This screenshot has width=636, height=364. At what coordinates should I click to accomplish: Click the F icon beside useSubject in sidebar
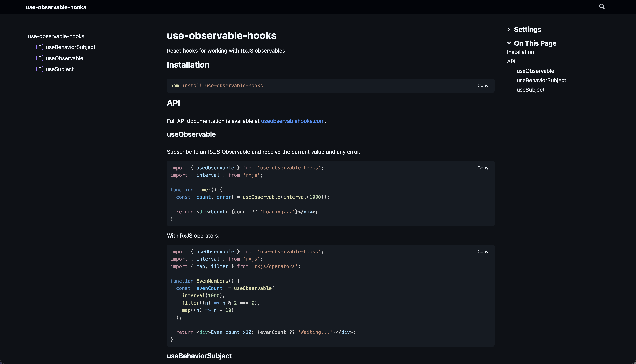coord(39,69)
